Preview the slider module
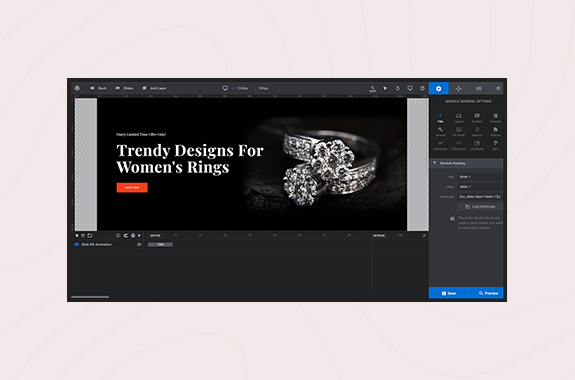 click(x=486, y=293)
